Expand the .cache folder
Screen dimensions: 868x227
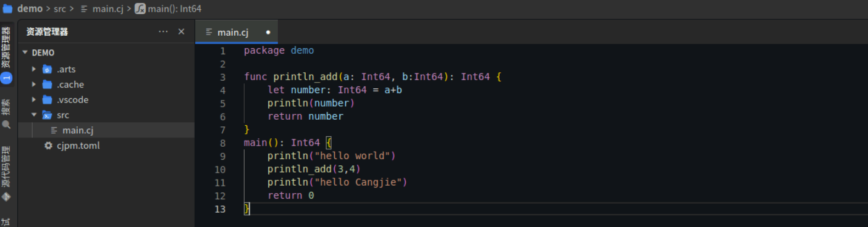[x=34, y=85]
